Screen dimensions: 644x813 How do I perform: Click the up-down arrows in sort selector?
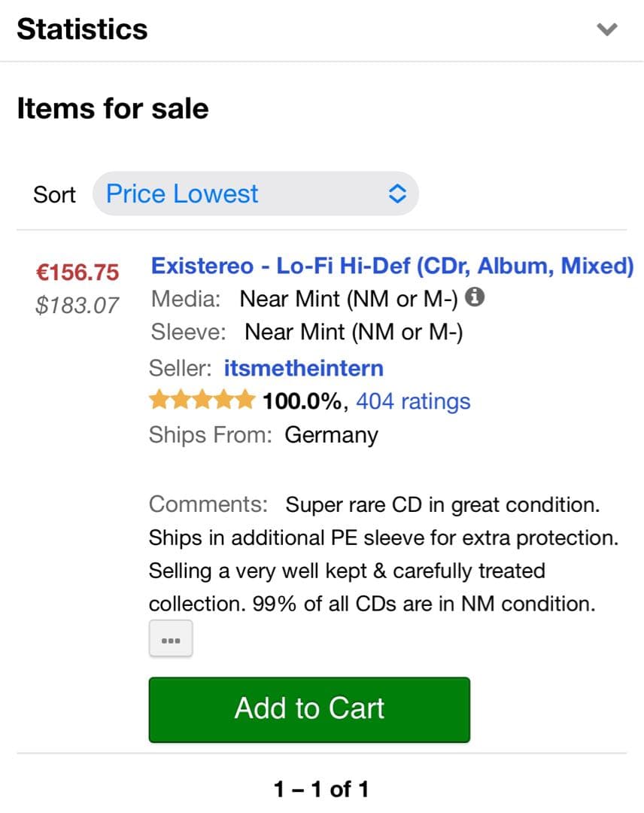(x=396, y=194)
